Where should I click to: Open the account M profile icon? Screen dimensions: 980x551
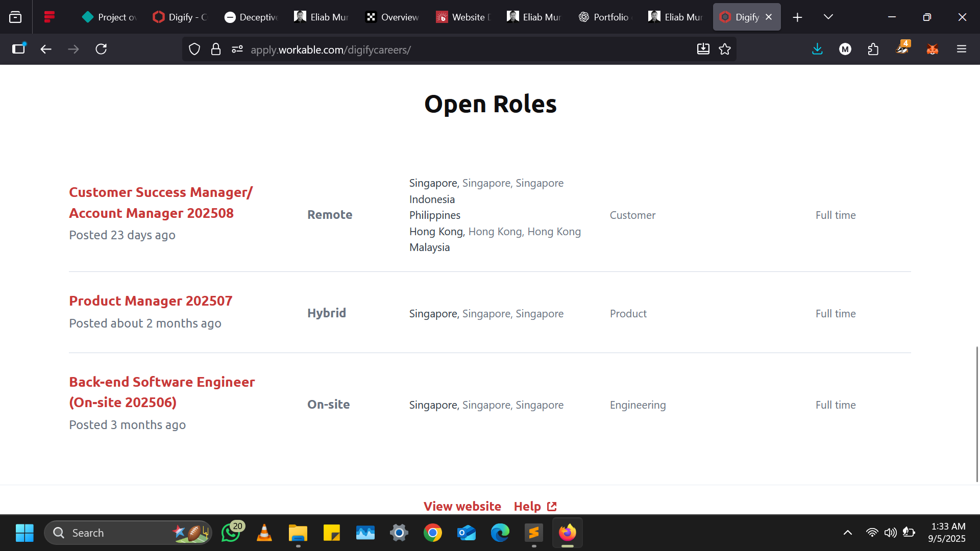845,49
